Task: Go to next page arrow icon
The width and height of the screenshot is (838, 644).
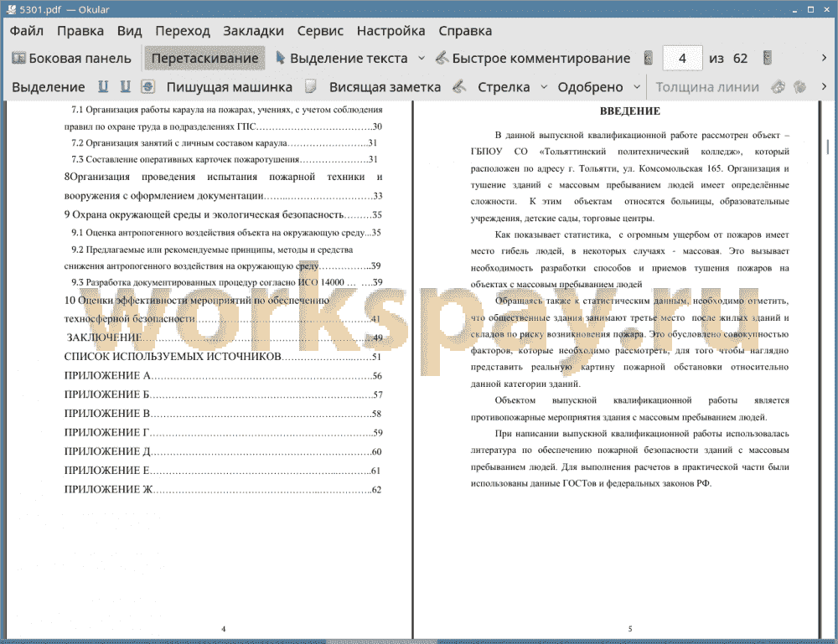Action: coord(768,59)
